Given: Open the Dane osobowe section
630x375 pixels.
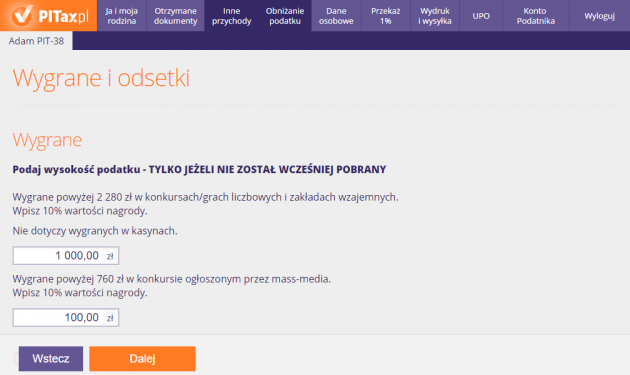Looking at the screenshot, I should pyautogui.click(x=336, y=16).
